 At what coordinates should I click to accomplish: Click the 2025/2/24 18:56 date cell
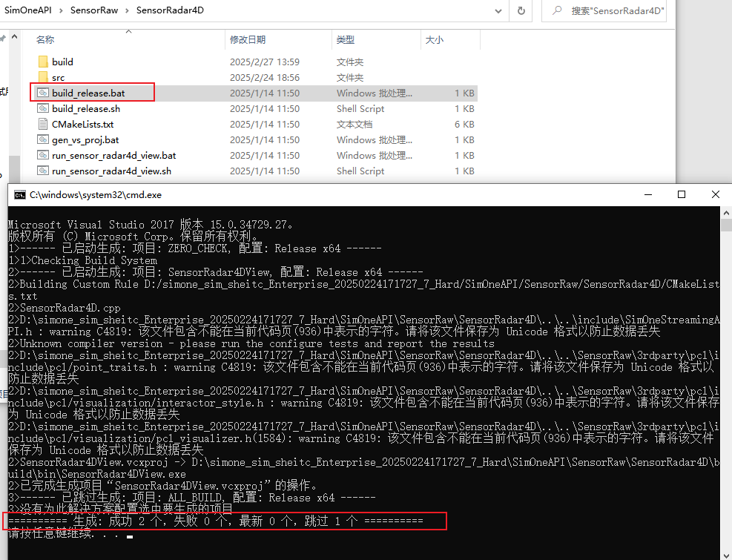265,78
